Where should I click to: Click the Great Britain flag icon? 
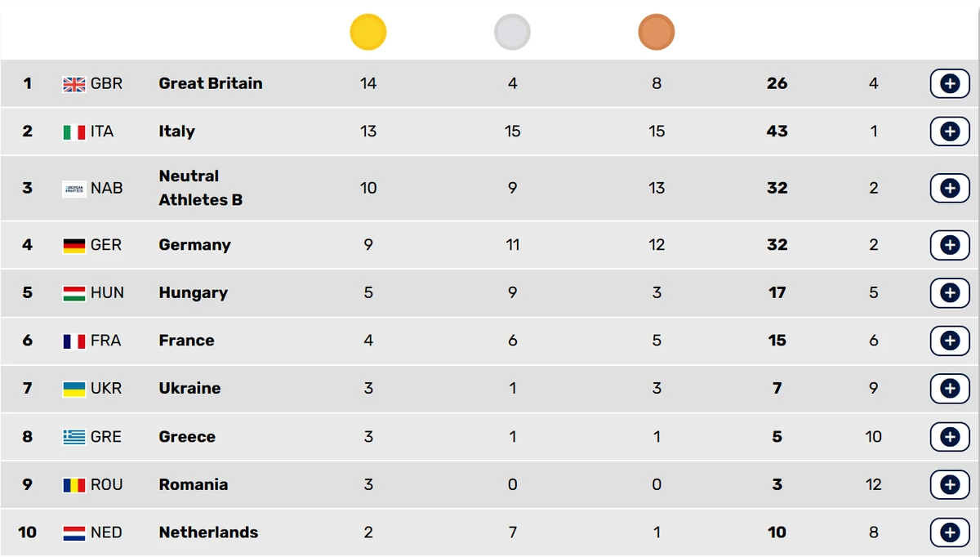[74, 84]
